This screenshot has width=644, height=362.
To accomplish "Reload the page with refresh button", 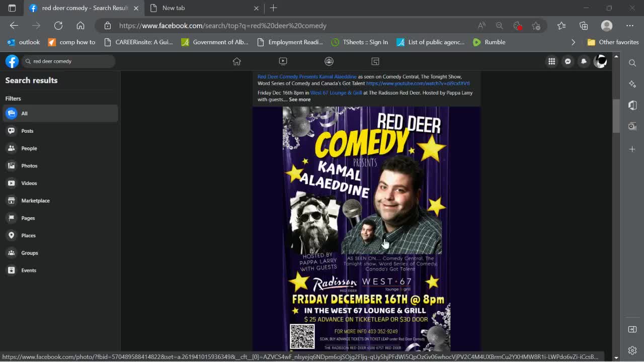I will click(x=58, y=26).
